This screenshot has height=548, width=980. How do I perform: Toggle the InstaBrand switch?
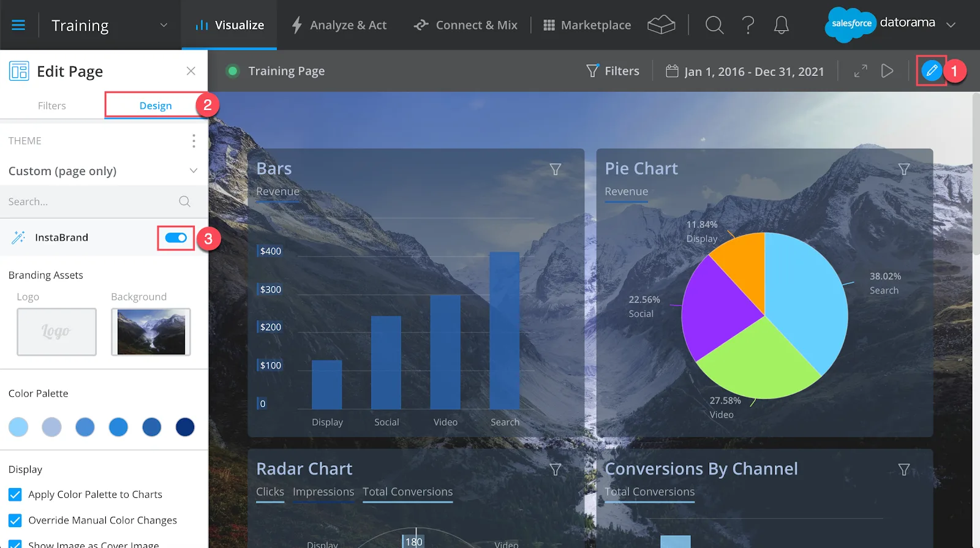pos(176,238)
